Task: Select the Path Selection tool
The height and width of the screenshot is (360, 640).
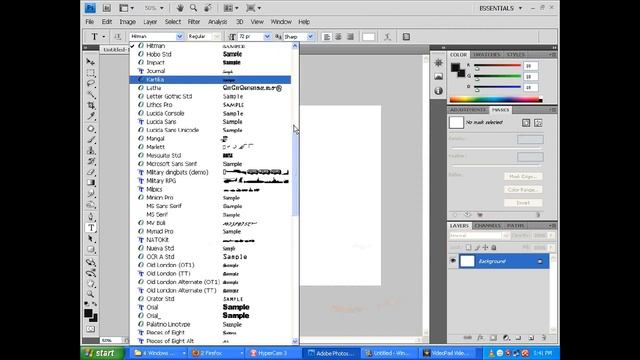Action: pyautogui.click(x=91, y=239)
